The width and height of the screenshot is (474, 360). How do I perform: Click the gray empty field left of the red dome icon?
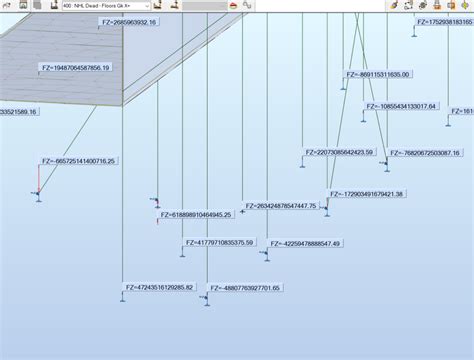(204, 6)
